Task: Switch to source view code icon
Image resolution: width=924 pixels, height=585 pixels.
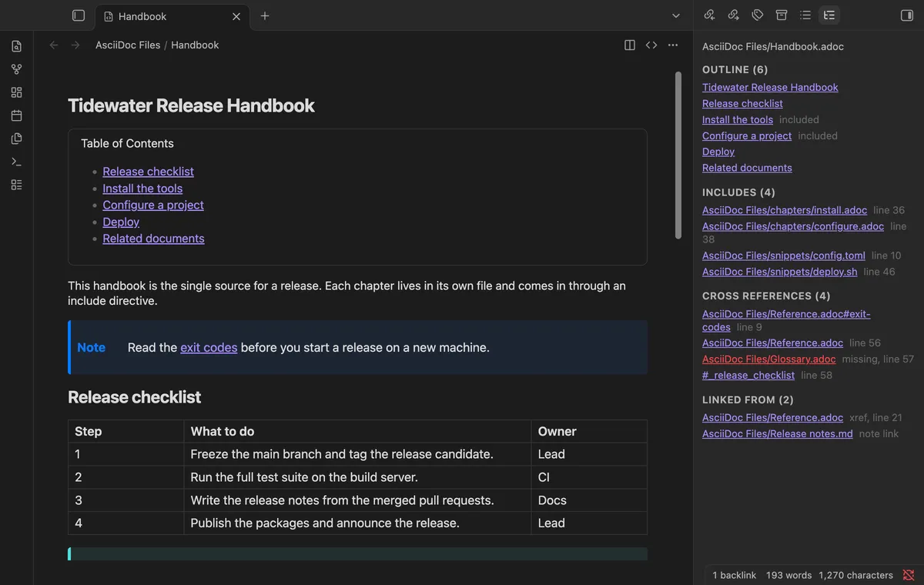Action: coord(651,45)
